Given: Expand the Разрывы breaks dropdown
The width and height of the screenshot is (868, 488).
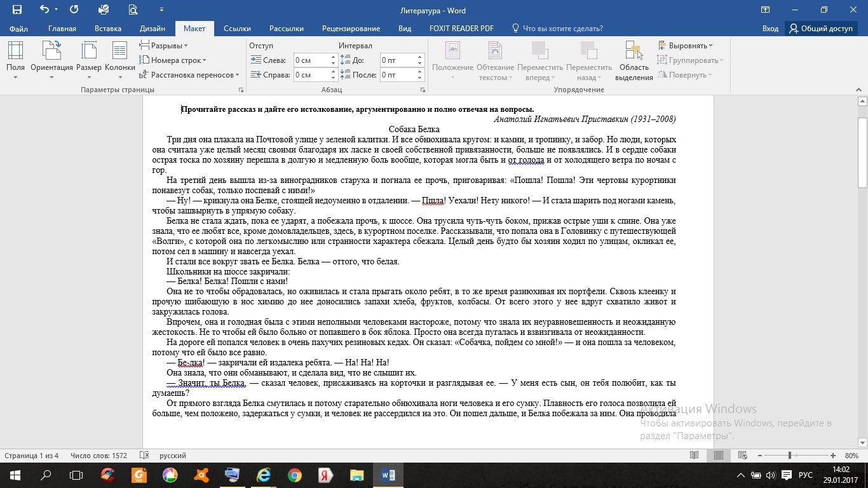Looking at the screenshot, I should (164, 46).
